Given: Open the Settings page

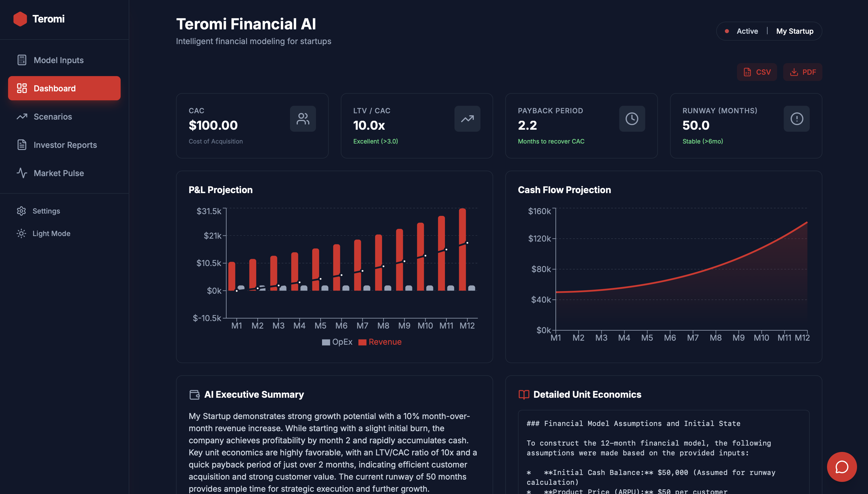Looking at the screenshot, I should (46, 211).
